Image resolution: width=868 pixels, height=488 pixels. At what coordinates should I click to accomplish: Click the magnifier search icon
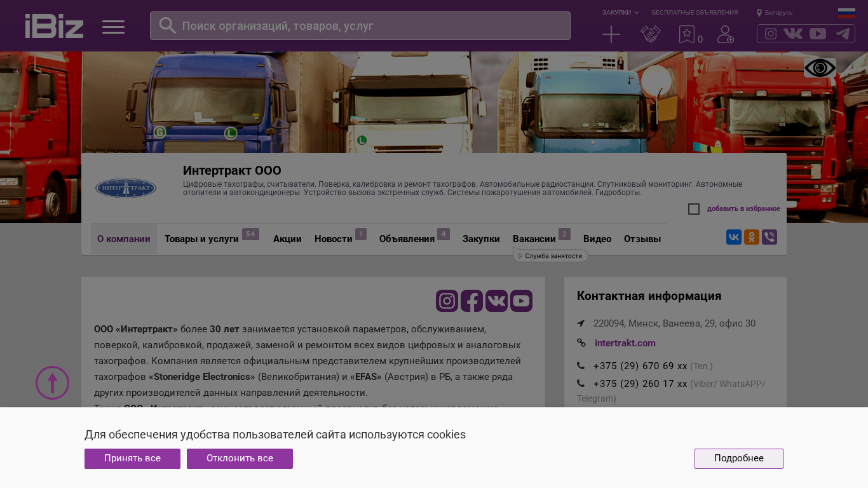[x=167, y=25]
